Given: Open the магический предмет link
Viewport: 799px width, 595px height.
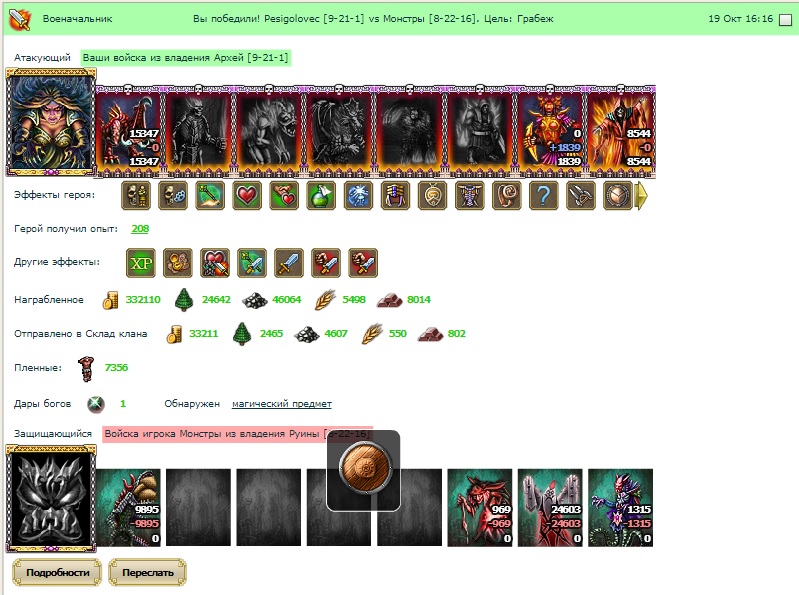Looking at the screenshot, I should click(282, 404).
